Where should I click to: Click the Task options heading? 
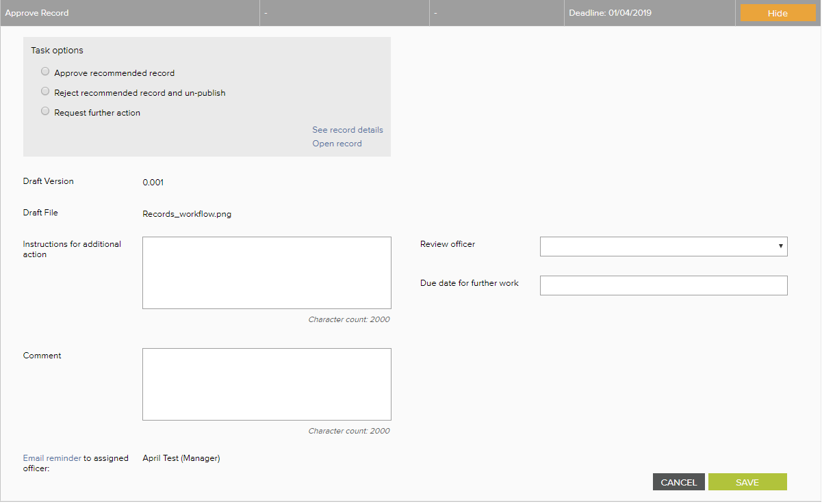tap(57, 51)
